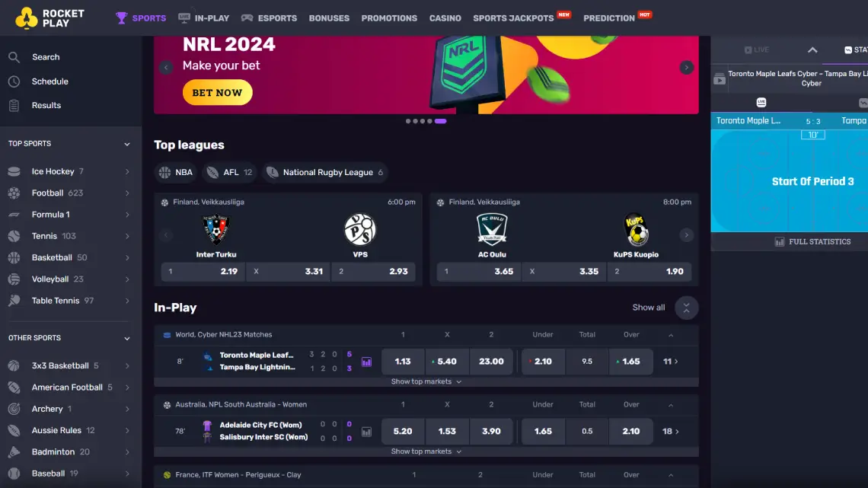
Task: Collapse the In-Play section toggle button
Action: (687, 308)
